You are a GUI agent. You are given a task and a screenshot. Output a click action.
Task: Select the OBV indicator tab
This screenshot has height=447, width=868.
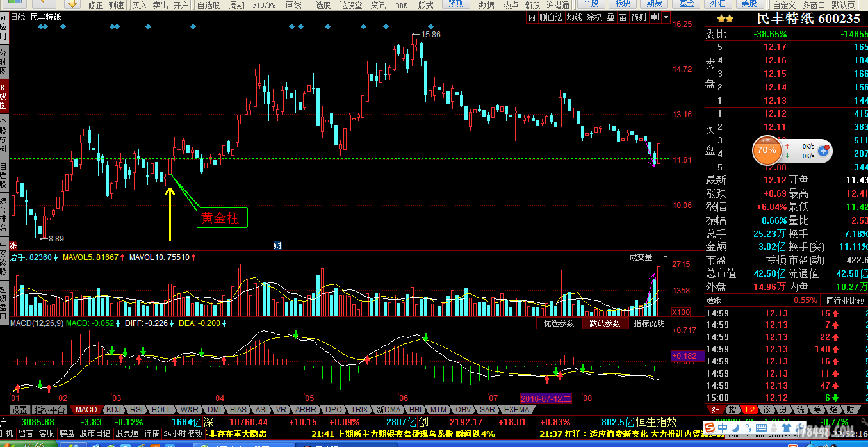[463, 409]
